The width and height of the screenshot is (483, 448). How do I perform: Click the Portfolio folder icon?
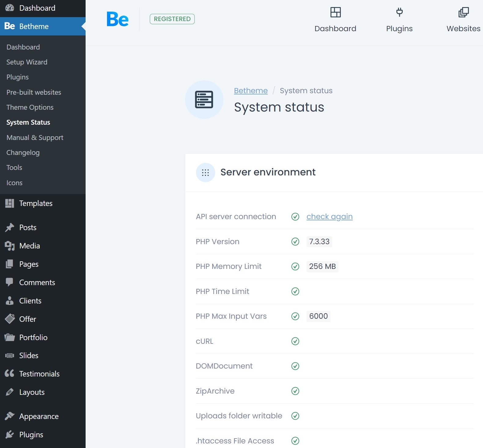(10, 337)
